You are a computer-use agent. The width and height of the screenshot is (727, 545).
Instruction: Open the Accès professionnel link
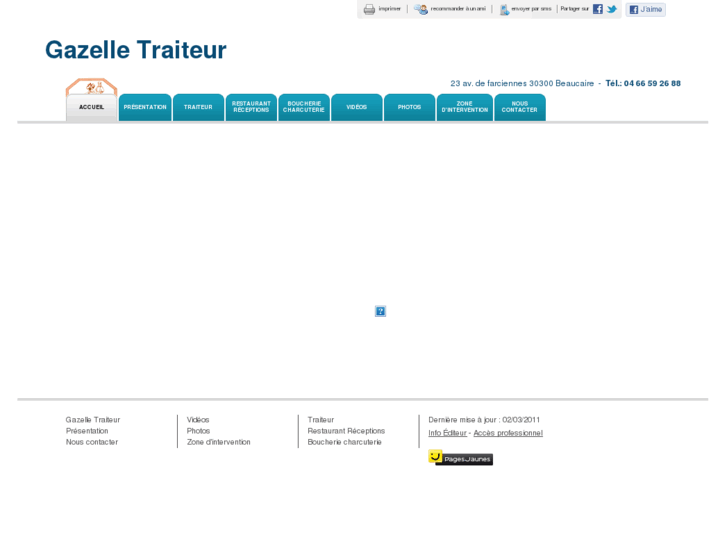click(508, 433)
